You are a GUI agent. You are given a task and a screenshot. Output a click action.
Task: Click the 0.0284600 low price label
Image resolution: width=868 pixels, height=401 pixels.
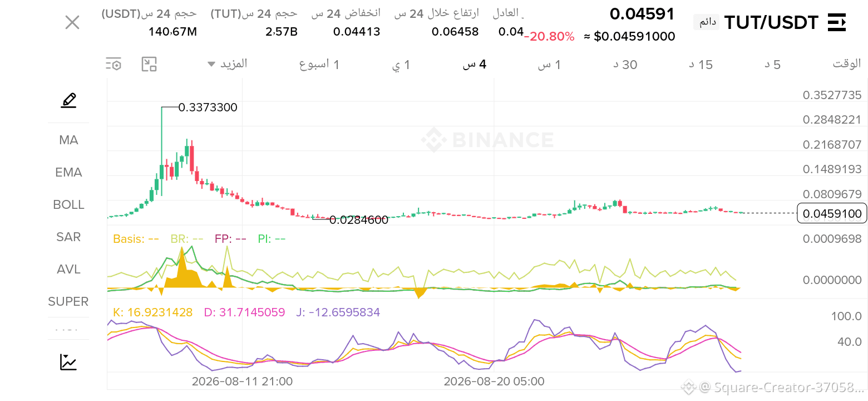pyautogui.click(x=359, y=220)
